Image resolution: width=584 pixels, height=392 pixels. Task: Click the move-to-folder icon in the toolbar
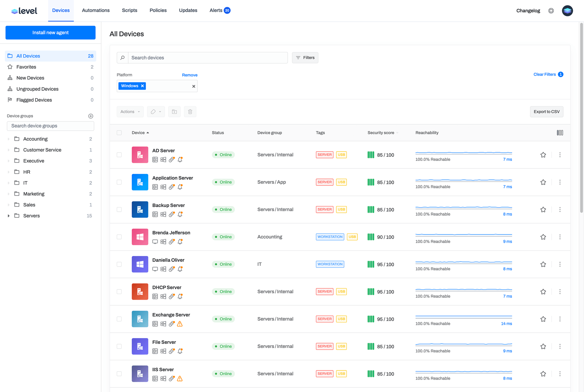click(x=174, y=112)
